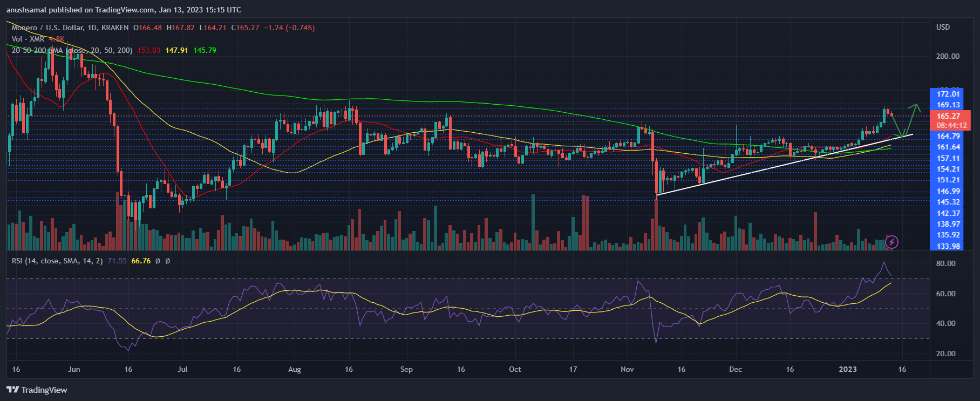Select the white ascending trendline
Viewport: 980px width, 401px height.
pyautogui.click(x=782, y=165)
